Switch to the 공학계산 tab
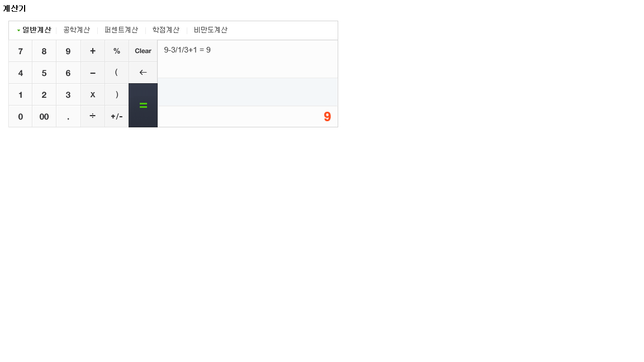 77,30
